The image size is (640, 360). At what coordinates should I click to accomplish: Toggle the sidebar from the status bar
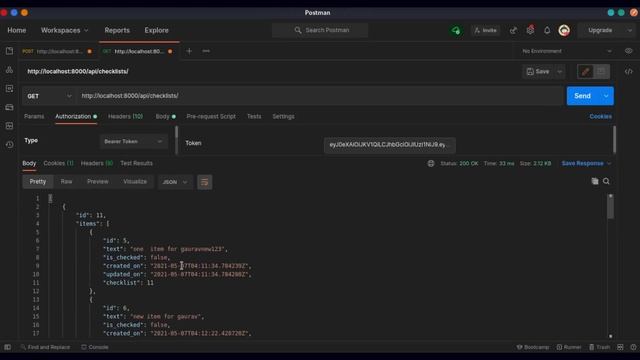[7, 347]
